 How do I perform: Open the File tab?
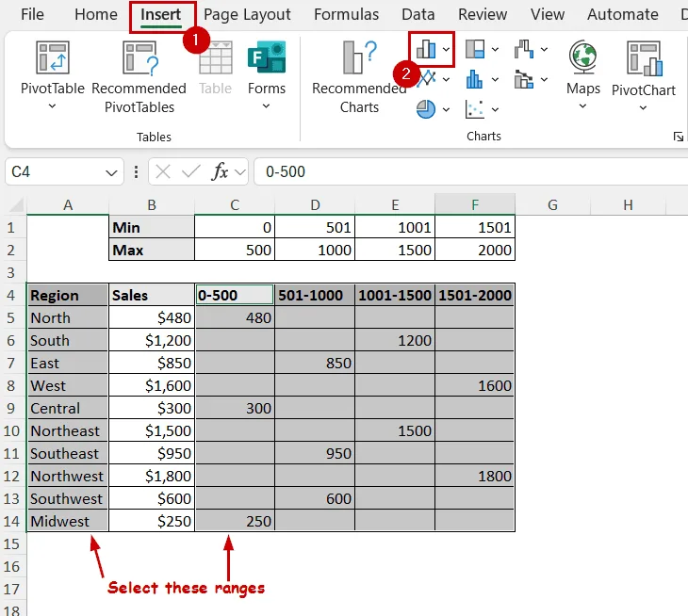coord(32,14)
